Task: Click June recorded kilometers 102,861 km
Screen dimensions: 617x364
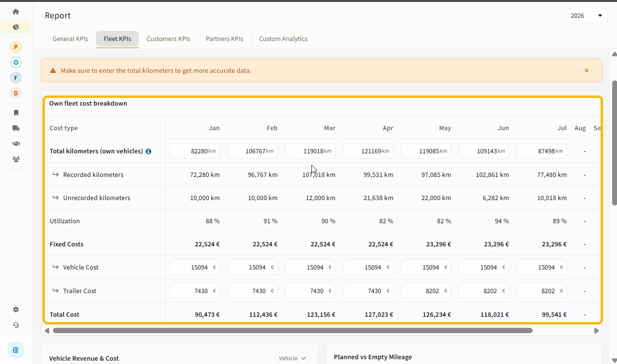Action: [x=492, y=175]
